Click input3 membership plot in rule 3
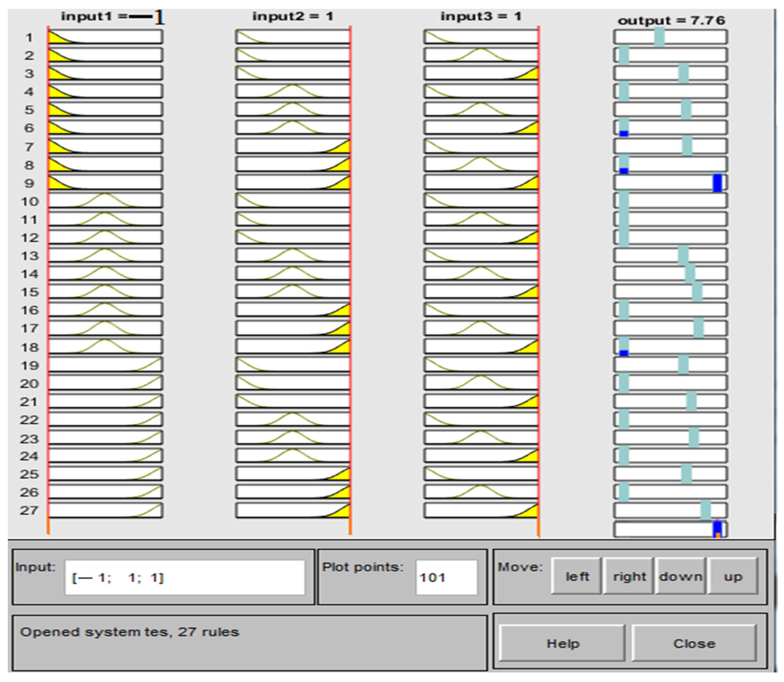This screenshot has height=682, width=784. (481, 73)
